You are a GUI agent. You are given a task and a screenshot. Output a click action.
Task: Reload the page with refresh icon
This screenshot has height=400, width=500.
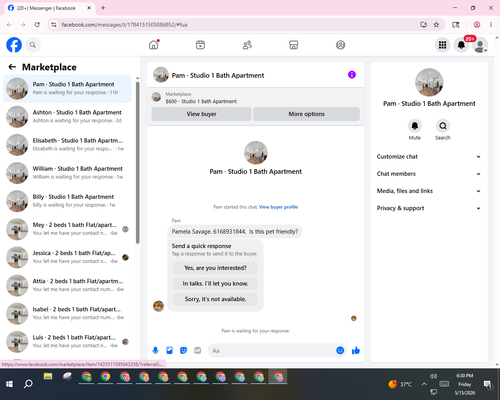point(37,25)
